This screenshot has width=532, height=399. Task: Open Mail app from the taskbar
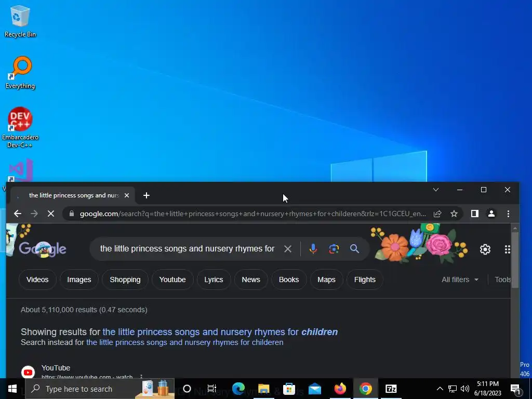point(314,389)
